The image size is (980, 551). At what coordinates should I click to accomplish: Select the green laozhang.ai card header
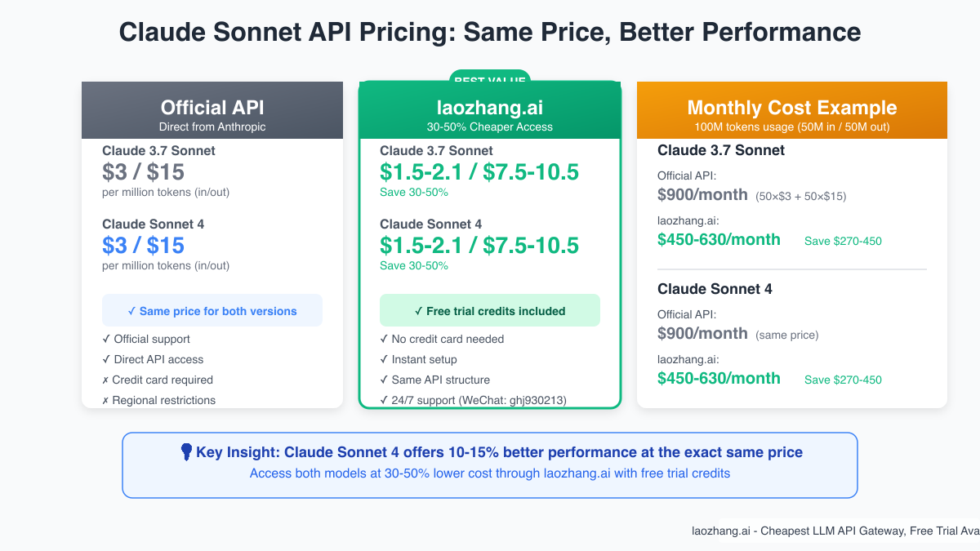click(x=490, y=110)
